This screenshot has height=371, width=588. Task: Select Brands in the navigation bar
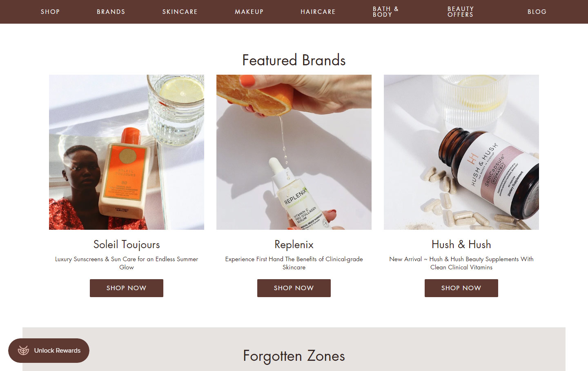click(x=111, y=12)
